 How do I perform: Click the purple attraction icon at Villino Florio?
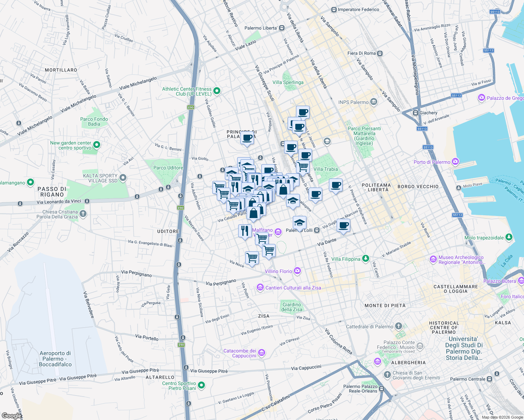[x=297, y=271]
